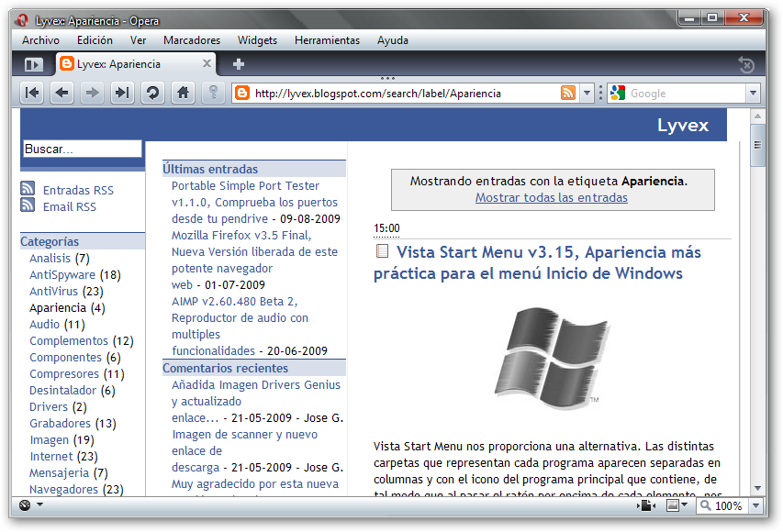Click the RSS feed icon in address bar
The width and height of the screenshot is (783, 532).
[x=568, y=93]
